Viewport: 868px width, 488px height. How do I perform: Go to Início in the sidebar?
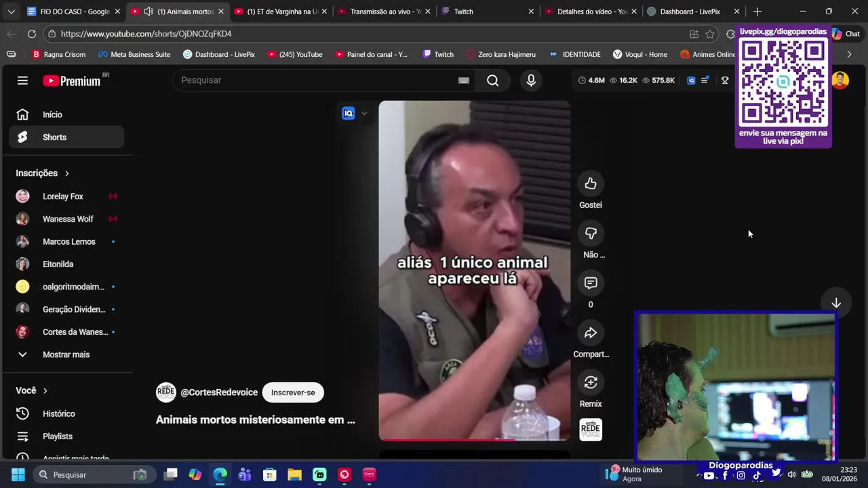[66, 115]
